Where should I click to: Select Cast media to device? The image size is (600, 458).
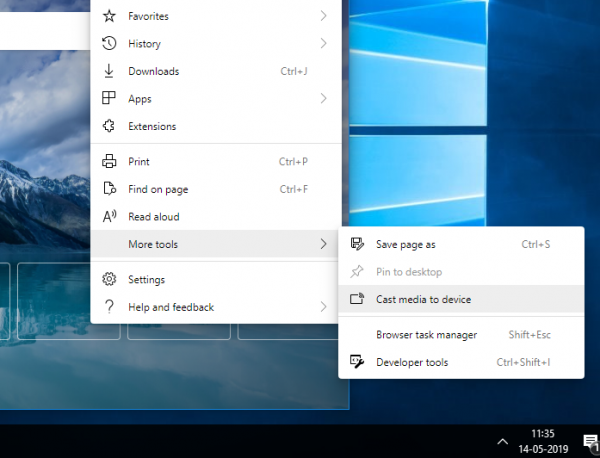tap(423, 299)
